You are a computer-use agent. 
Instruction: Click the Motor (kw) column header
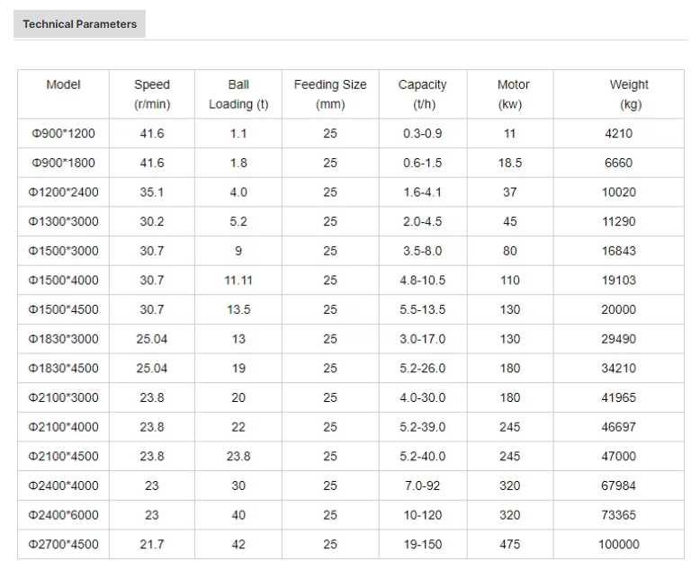pyautogui.click(x=513, y=94)
